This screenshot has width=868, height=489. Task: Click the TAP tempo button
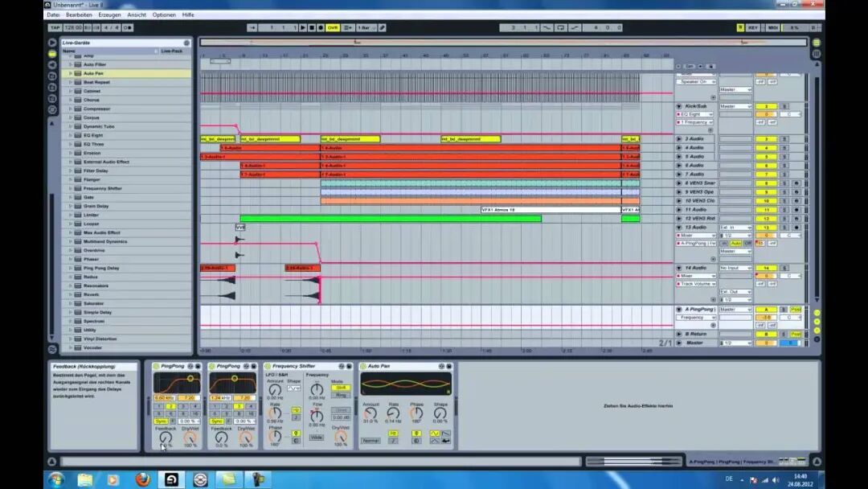coord(55,27)
